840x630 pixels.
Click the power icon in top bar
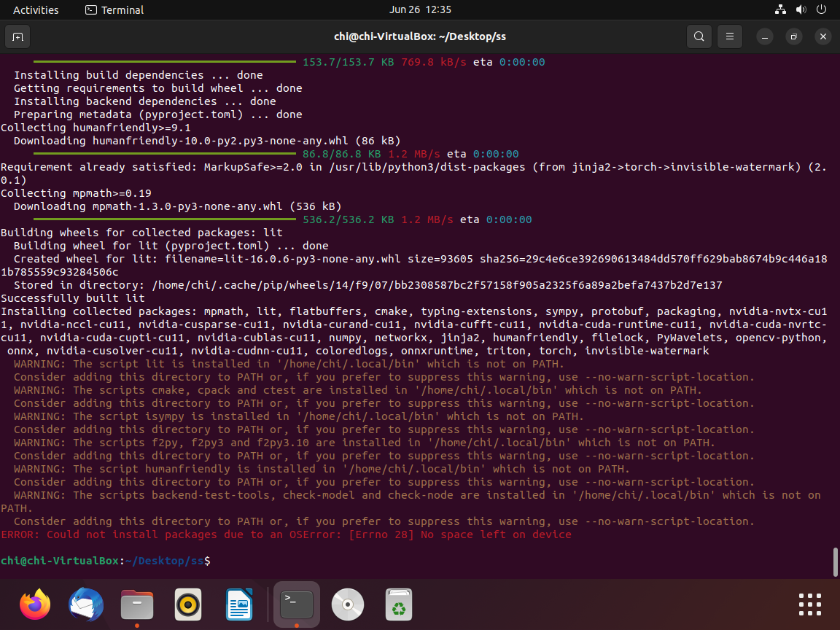click(821, 9)
